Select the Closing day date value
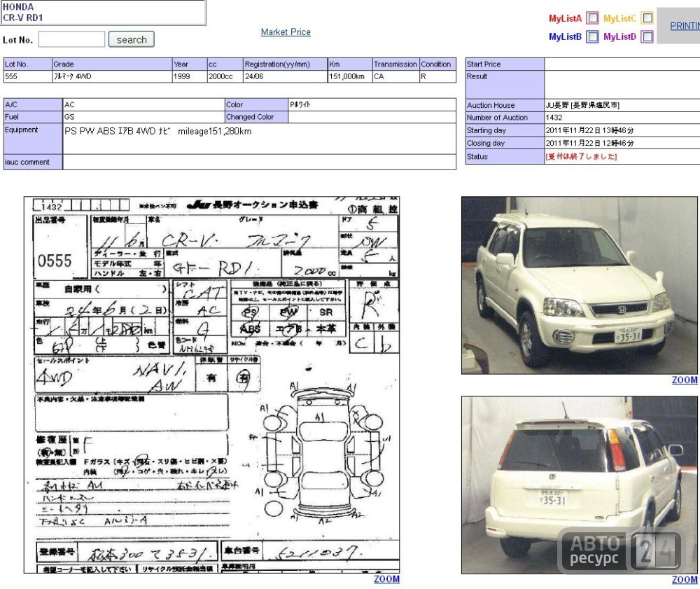The width and height of the screenshot is (700, 589). (589, 144)
